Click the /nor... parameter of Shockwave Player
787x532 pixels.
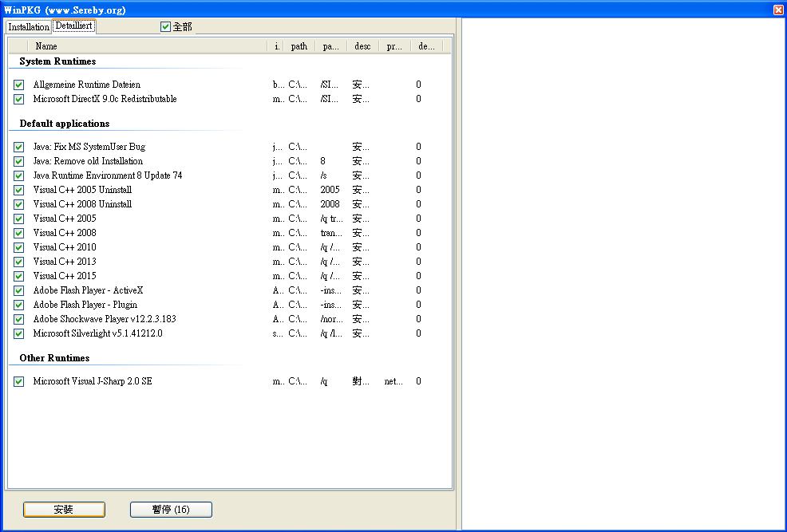click(332, 319)
